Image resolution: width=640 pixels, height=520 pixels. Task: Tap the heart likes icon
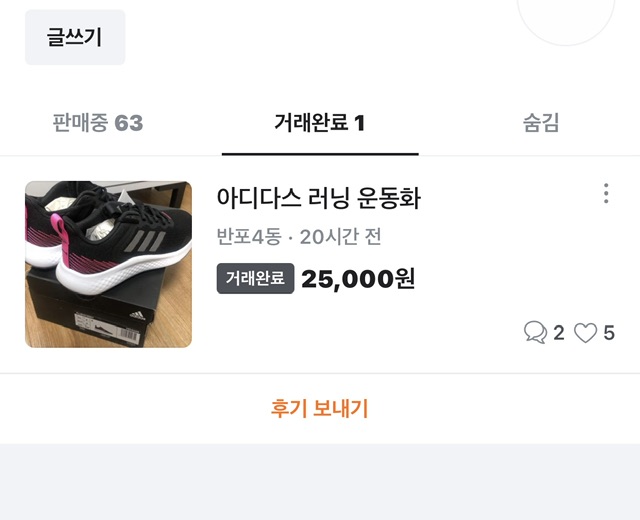pos(585,333)
